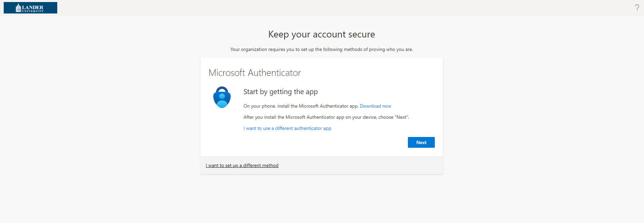Click the UNIVERSITY text under Lander wordmark

33,11
